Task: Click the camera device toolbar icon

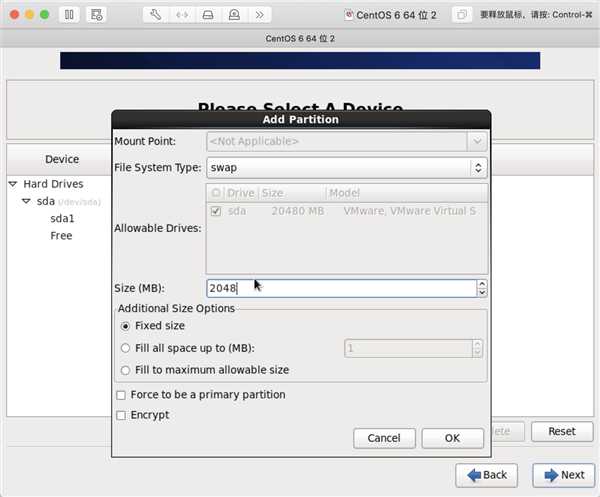Action: coord(234,15)
